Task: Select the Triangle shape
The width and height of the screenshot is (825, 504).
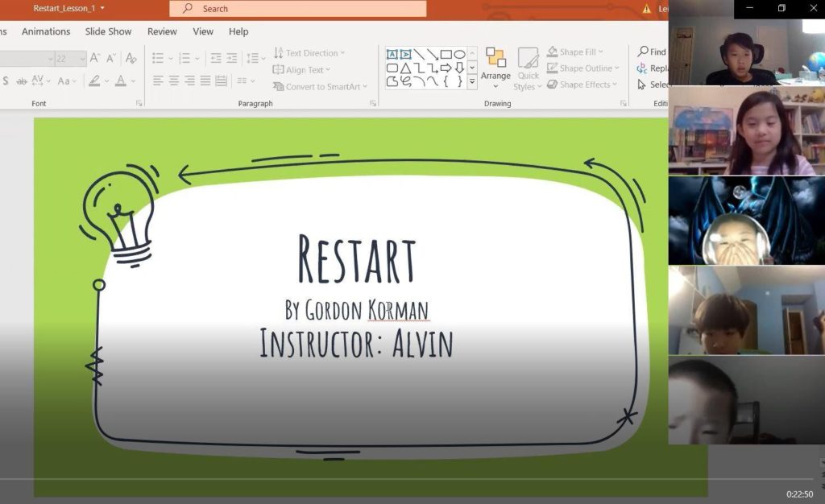Action: [406, 68]
